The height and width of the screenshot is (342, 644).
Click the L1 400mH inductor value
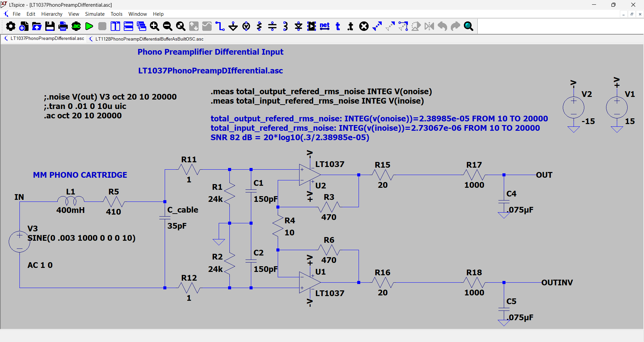pyautogui.click(x=70, y=210)
